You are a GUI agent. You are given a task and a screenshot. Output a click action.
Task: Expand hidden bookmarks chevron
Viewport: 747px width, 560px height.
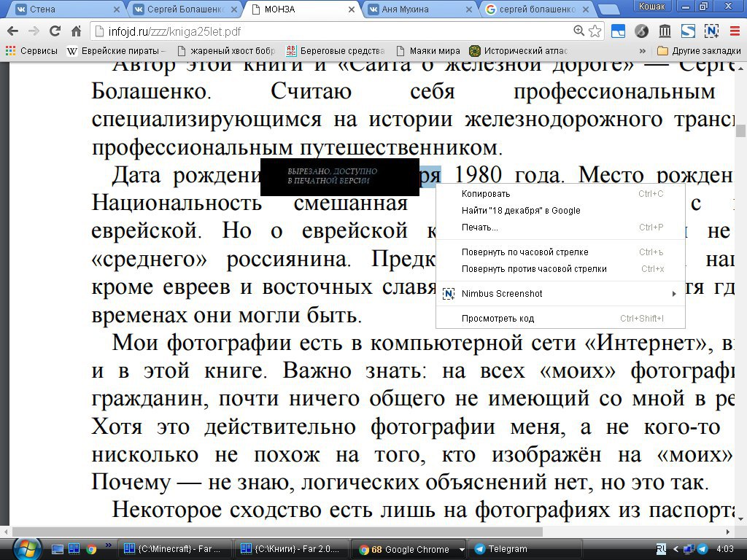click(642, 51)
